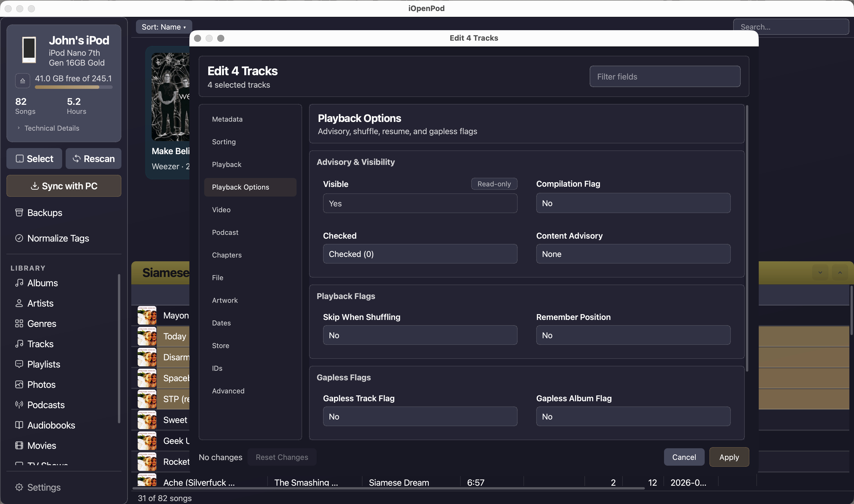
Task: Click the Tracks music note icon
Action: [x=19, y=344]
